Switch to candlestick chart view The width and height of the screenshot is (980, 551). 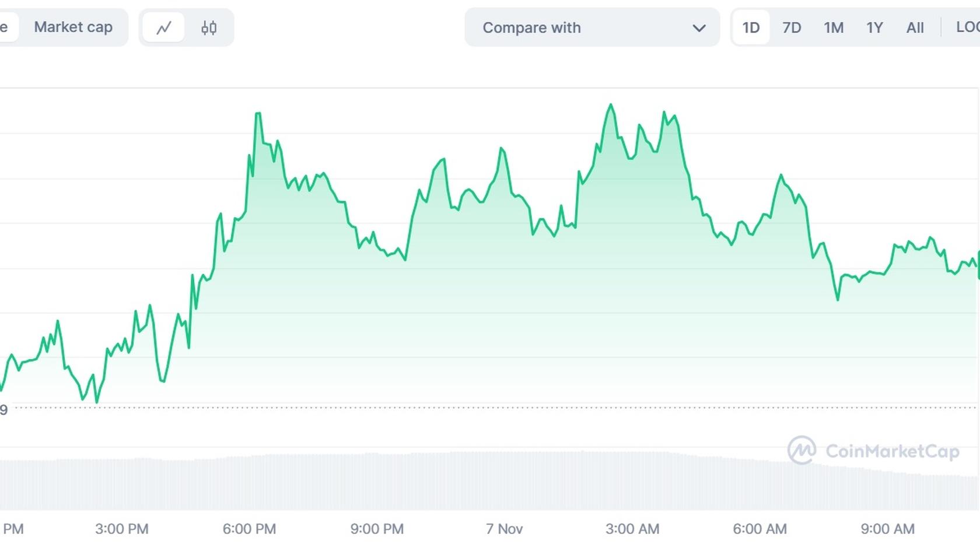pyautogui.click(x=209, y=27)
